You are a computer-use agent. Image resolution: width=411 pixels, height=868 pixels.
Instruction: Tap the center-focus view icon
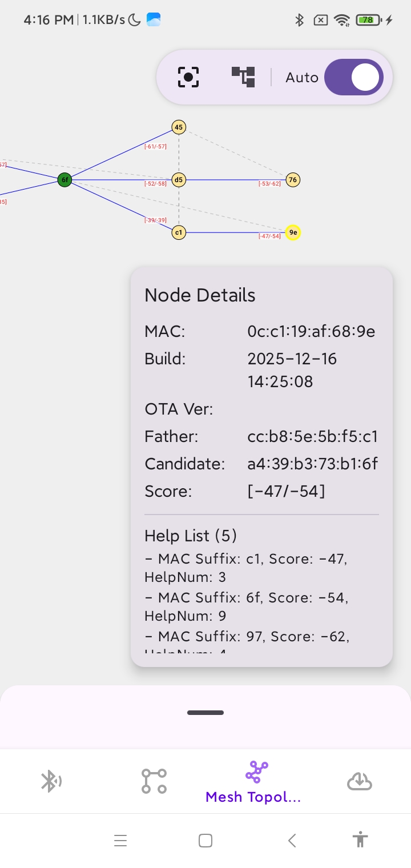(188, 77)
